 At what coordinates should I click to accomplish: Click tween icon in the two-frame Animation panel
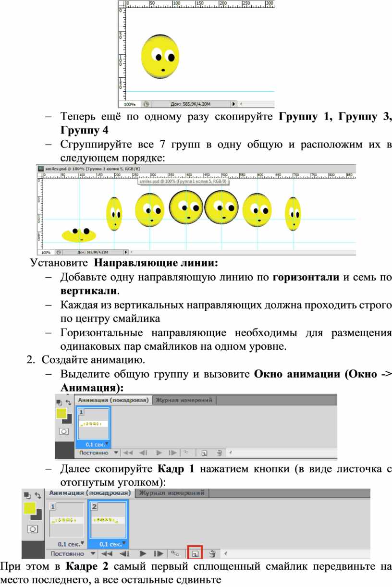tap(175, 553)
